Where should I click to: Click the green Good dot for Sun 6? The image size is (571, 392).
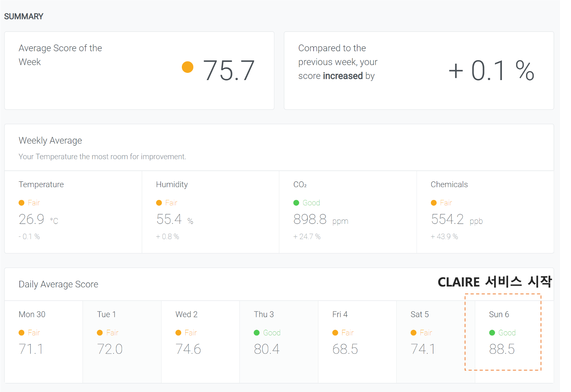coord(492,333)
